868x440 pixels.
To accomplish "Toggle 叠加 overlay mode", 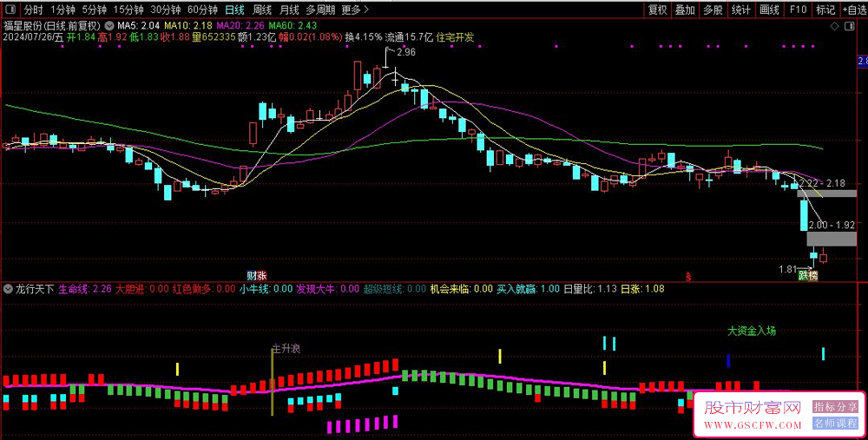I will 685,10.
